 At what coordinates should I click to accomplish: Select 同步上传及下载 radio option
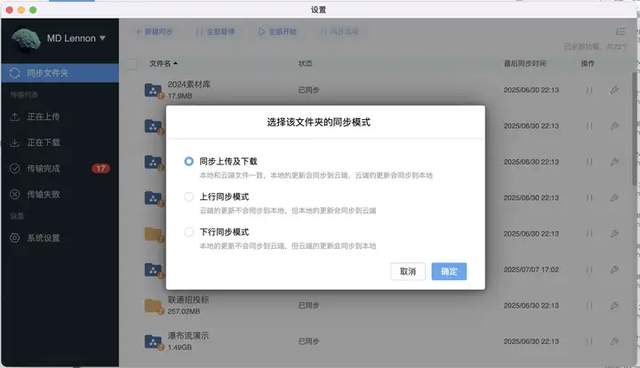coord(189,162)
